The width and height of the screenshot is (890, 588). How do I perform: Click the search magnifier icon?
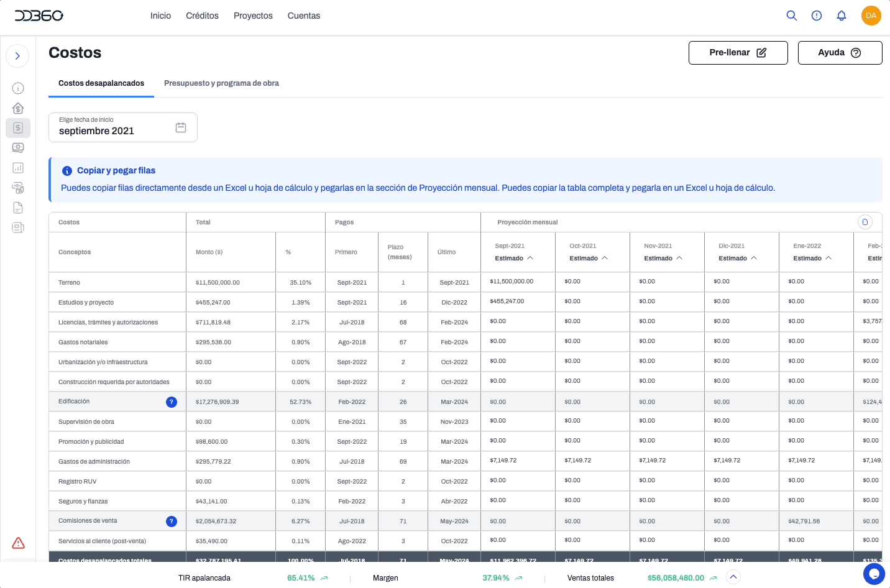point(791,16)
